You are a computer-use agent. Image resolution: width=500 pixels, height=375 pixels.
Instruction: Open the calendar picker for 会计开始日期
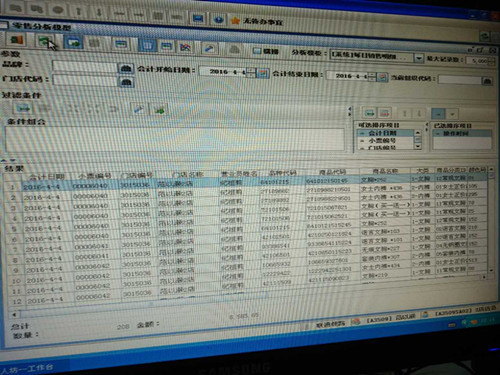[263, 72]
